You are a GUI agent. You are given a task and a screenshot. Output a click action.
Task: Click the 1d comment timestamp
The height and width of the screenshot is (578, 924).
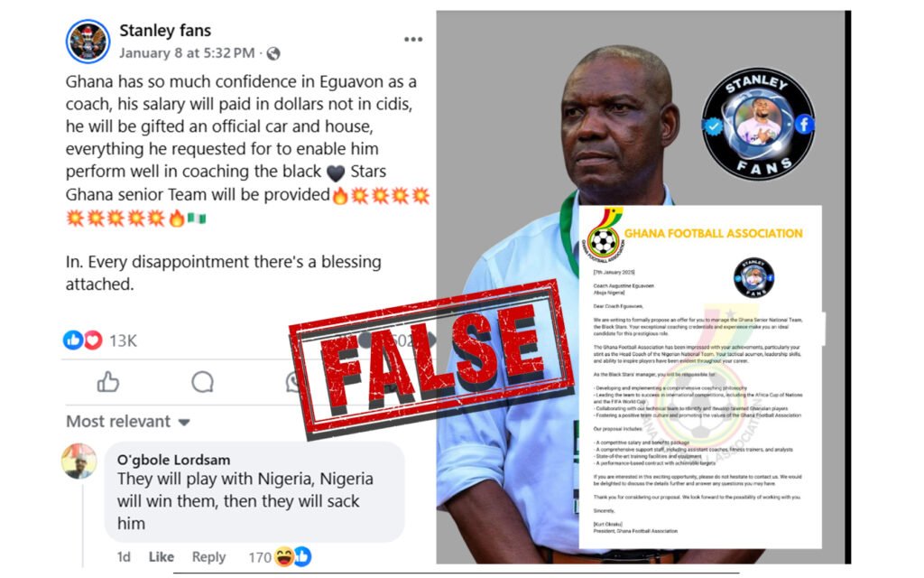pyautogui.click(x=124, y=556)
